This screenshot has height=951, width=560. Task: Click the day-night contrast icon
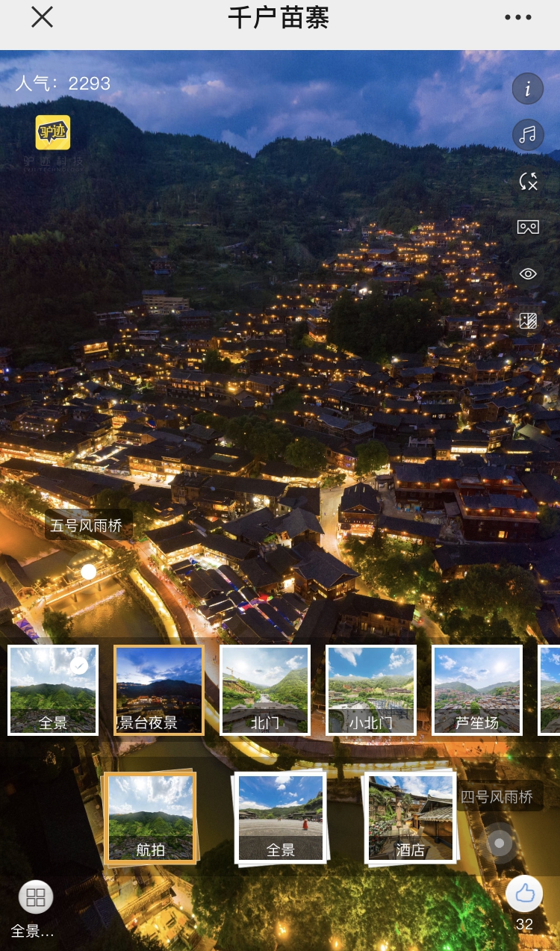point(528,320)
